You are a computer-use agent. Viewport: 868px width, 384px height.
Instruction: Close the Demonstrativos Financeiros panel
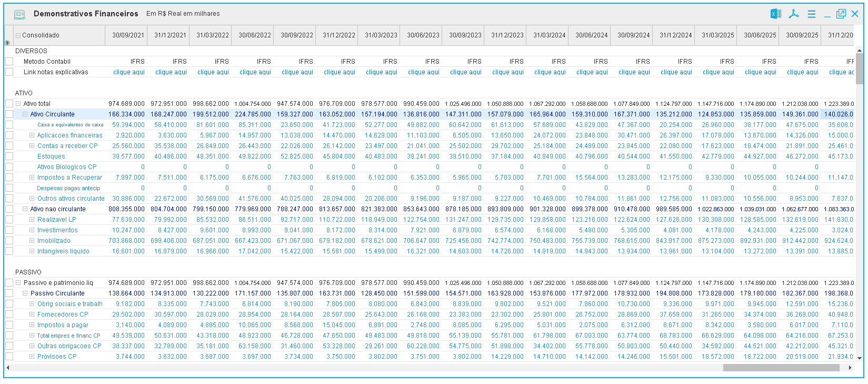point(855,14)
